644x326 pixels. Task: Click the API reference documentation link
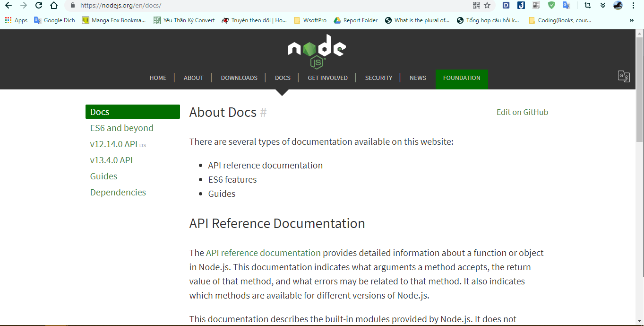[263, 253]
